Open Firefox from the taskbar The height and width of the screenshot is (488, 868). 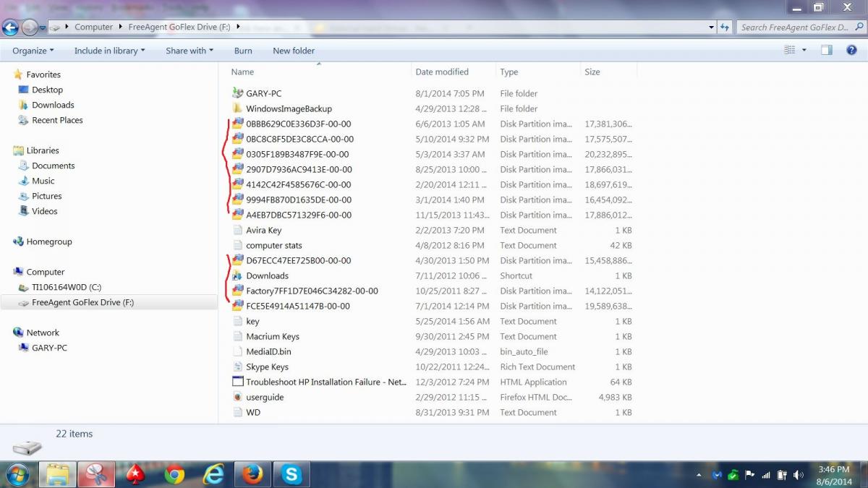[252, 474]
